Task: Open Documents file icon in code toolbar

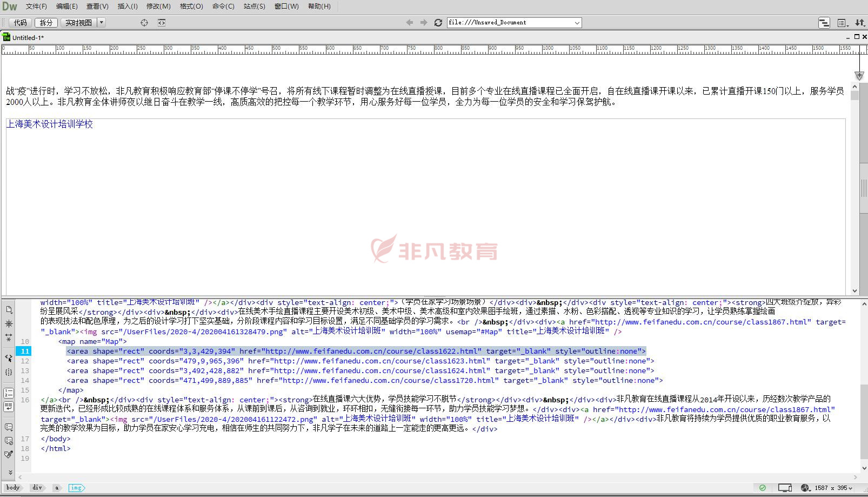Action: (x=9, y=310)
